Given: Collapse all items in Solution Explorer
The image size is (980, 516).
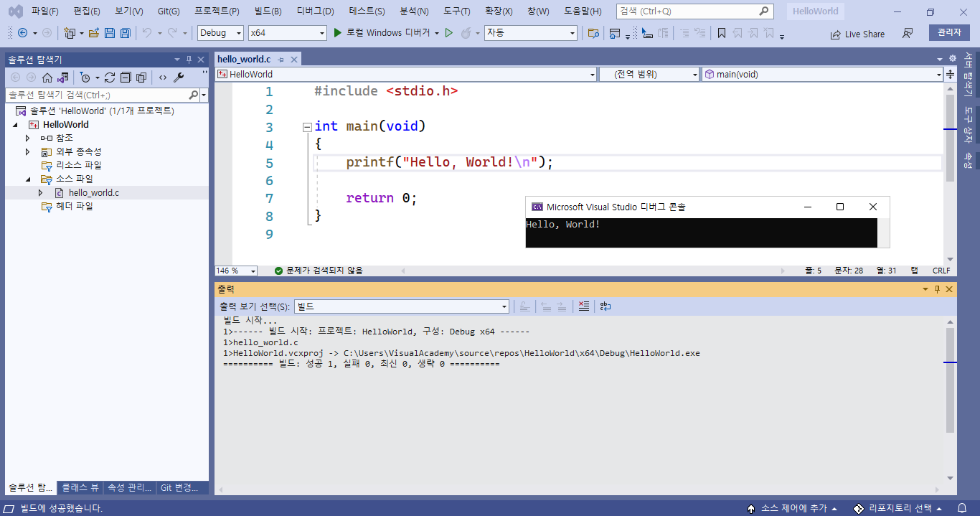Looking at the screenshot, I should 126,78.
